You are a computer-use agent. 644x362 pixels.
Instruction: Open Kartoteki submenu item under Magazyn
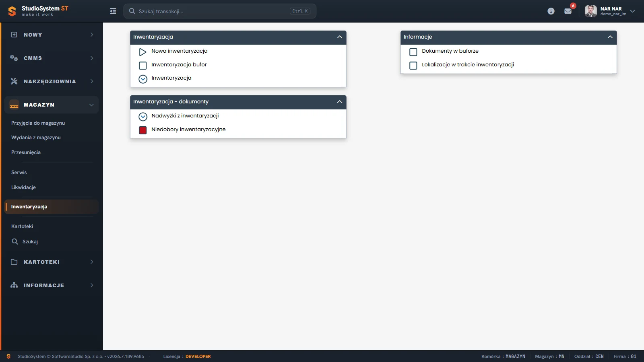pyautogui.click(x=22, y=226)
